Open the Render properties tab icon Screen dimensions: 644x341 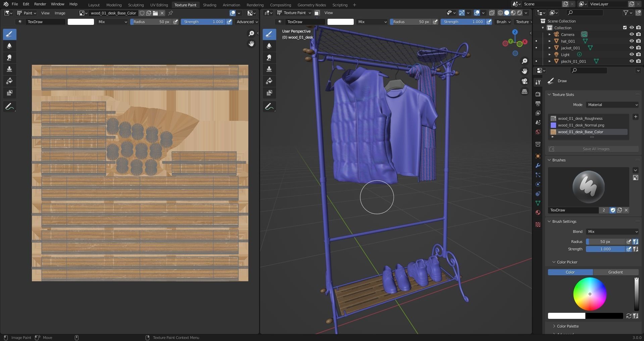538,94
